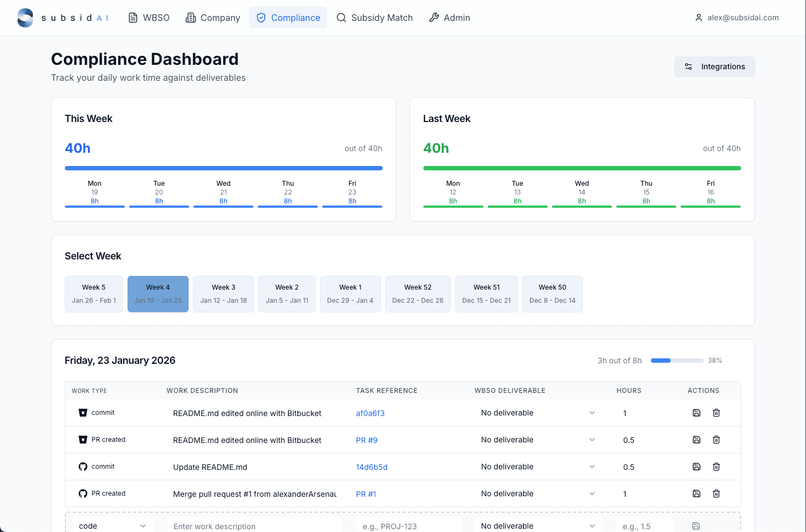Delete the PR #1 entry
The width and height of the screenshot is (806, 532).
(716, 494)
